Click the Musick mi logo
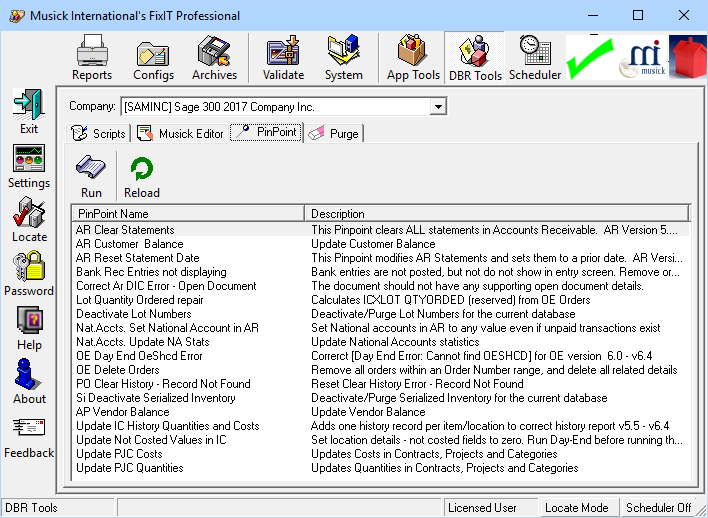This screenshot has width=708, height=518. pyautogui.click(x=643, y=58)
